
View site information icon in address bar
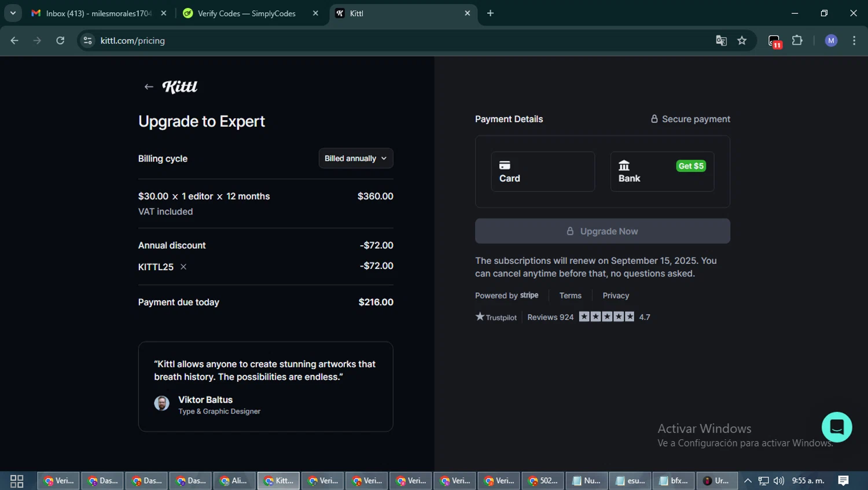(x=88, y=40)
